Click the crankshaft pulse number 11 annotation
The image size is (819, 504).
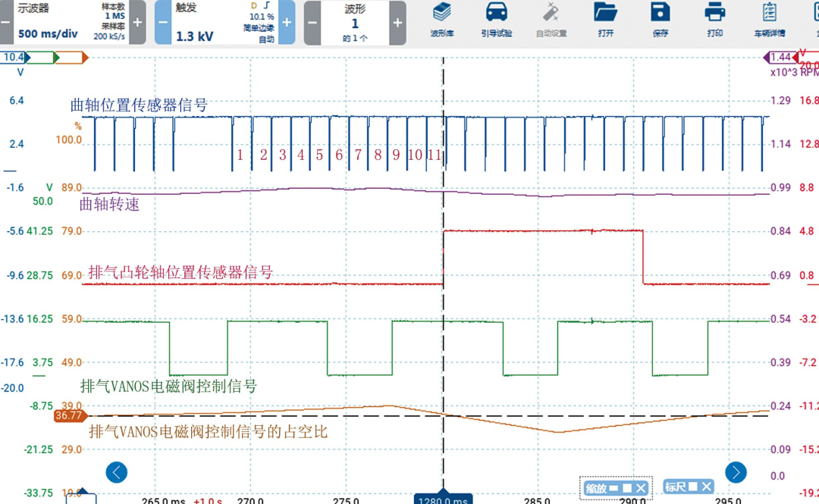pos(435,155)
